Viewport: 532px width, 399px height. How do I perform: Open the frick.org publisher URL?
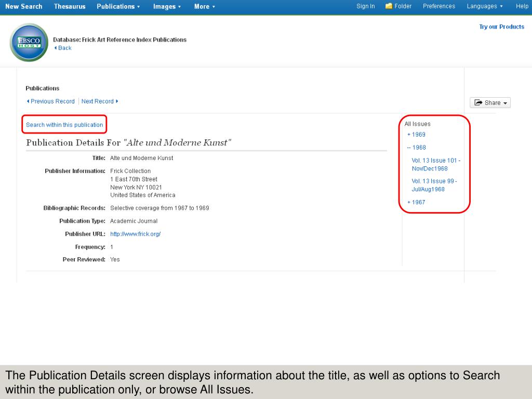[136, 234]
